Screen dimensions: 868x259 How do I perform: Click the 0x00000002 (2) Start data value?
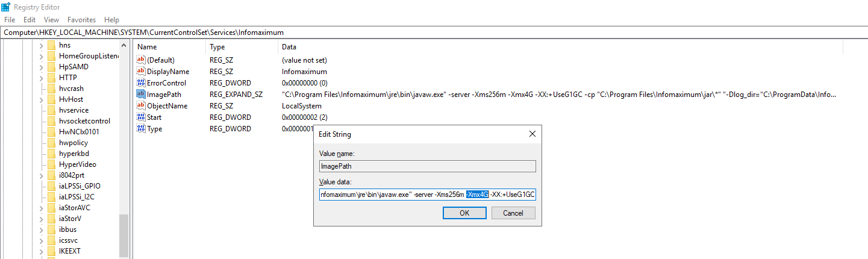[304, 117]
